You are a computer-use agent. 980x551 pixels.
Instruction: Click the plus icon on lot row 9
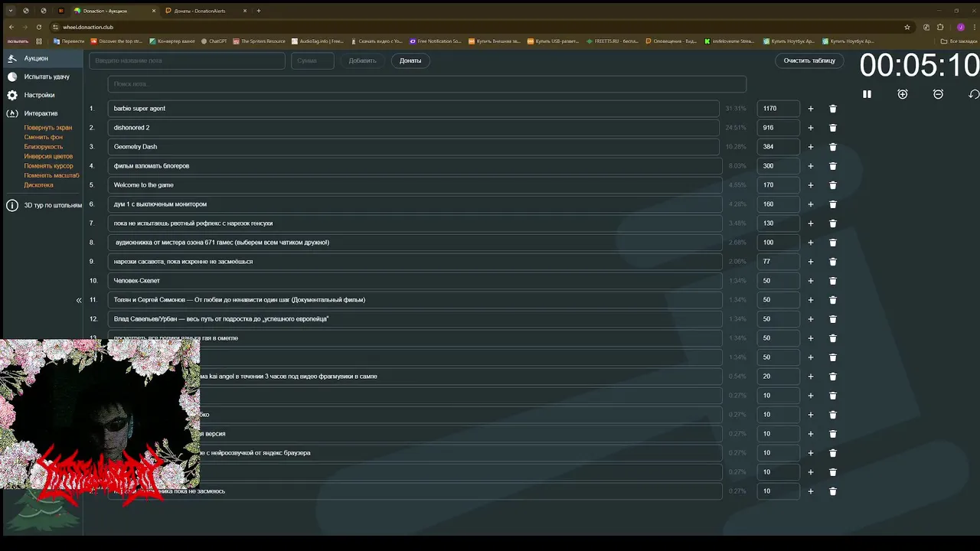811,262
